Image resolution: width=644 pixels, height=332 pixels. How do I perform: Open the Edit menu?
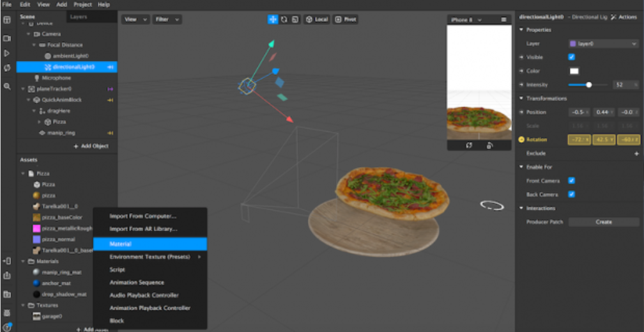click(x=25, y=4)
